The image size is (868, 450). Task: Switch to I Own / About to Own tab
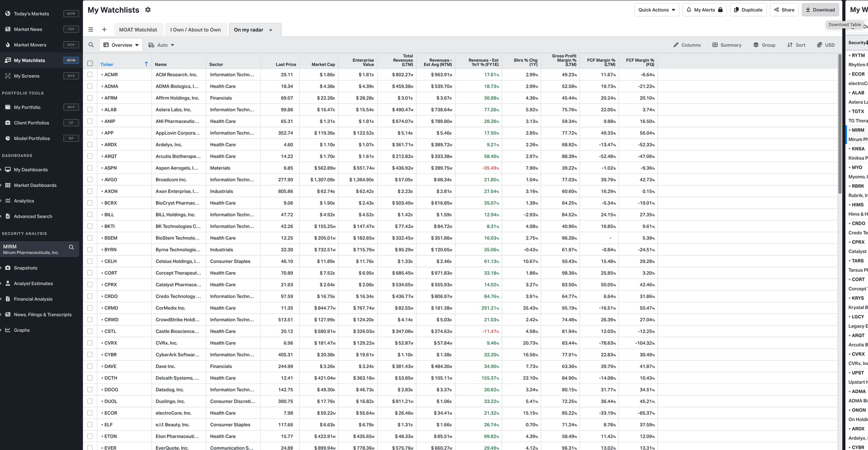(195, 30)
